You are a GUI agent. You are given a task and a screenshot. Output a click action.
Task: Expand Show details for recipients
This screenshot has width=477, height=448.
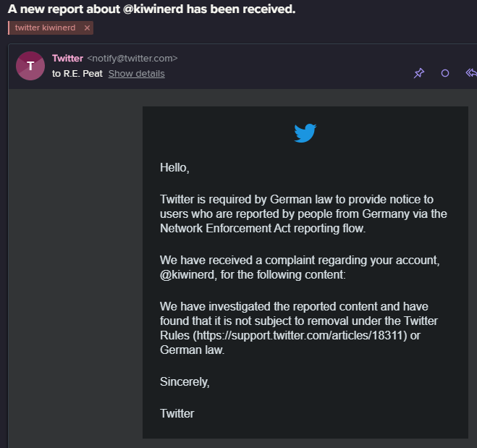[137, 74]
